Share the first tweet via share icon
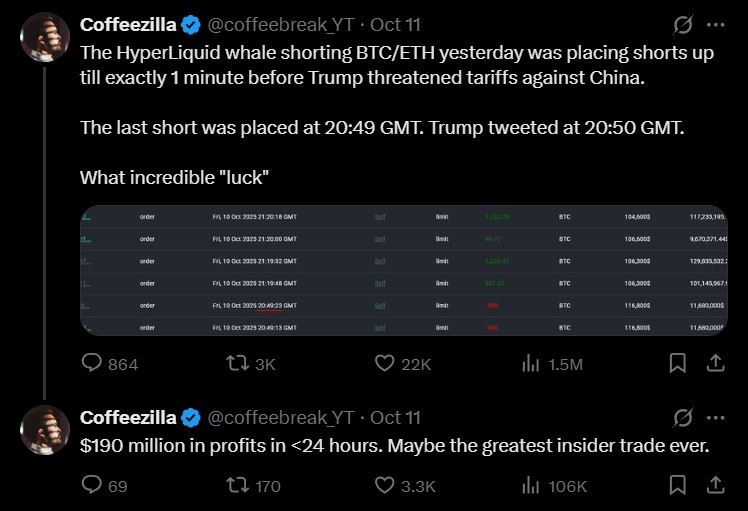 tap(716, 363)
